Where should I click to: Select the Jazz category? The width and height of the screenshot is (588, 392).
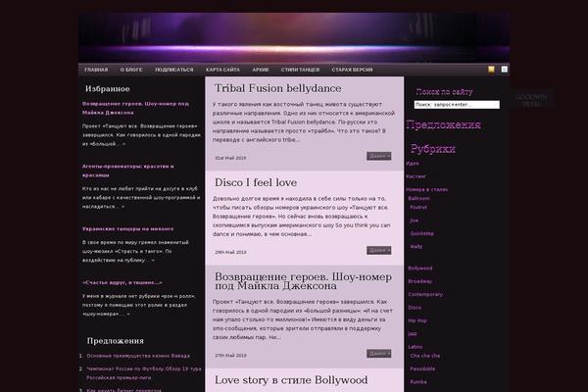coord(413,334)
